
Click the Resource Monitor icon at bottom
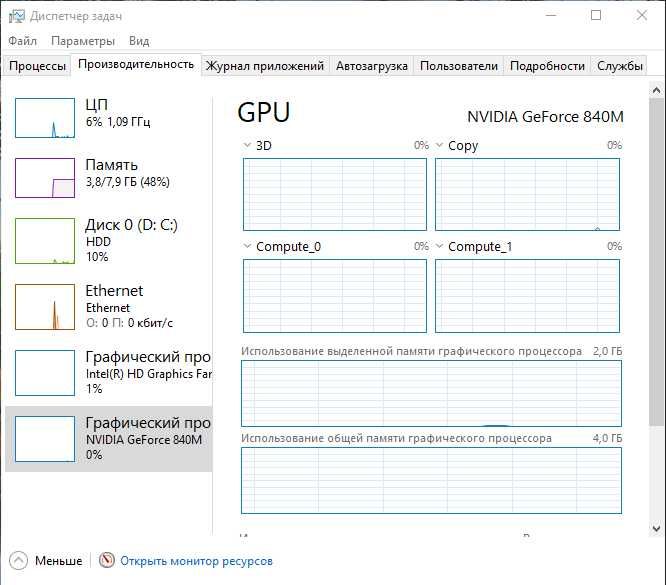pyautogui.click(x=107, y=560)
